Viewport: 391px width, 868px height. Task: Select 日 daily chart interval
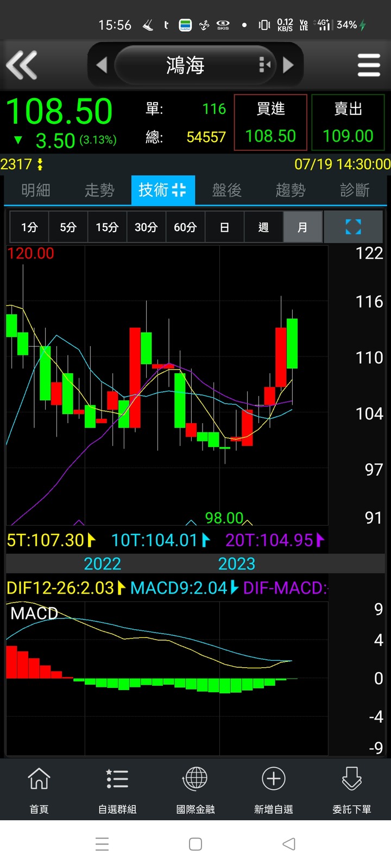pyautogui.click(x=224, y=227)
